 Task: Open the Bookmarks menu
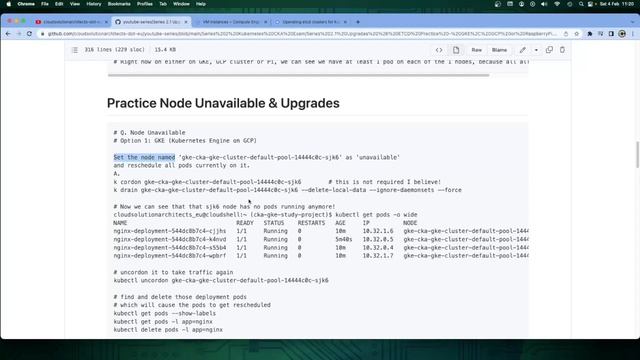[119, 4]
